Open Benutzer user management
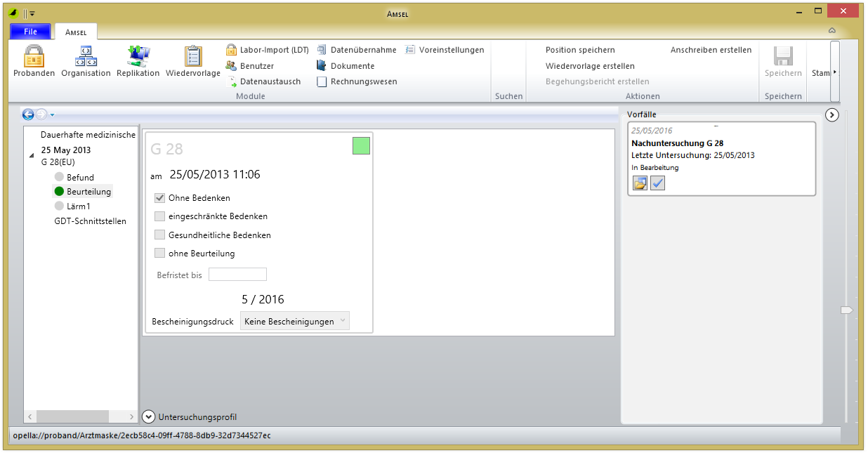Viewport: 868px width, 453px height. (232, 66)
